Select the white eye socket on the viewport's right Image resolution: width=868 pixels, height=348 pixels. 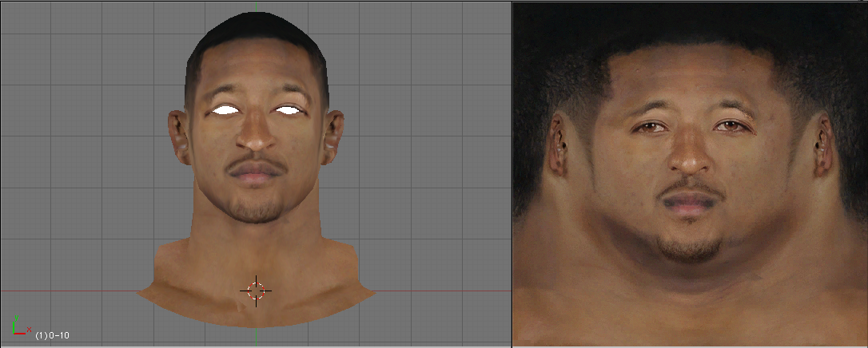288,110
